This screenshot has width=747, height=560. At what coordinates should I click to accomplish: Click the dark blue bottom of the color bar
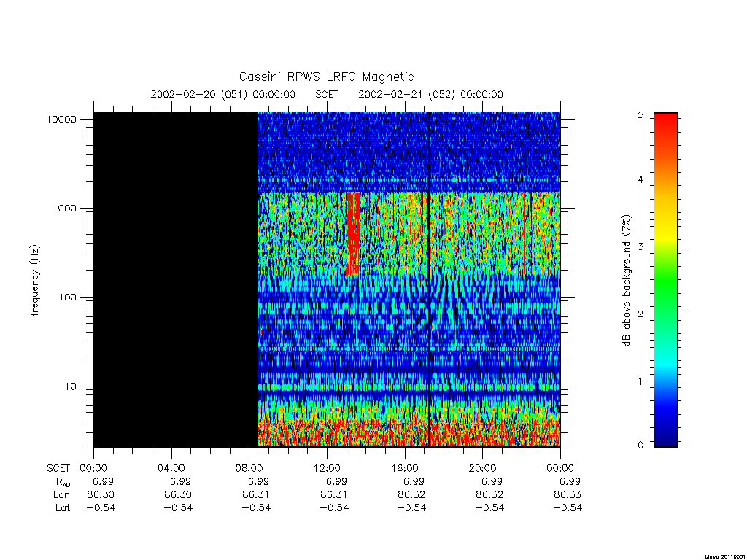pyautogui.click(x=665, y=436)
